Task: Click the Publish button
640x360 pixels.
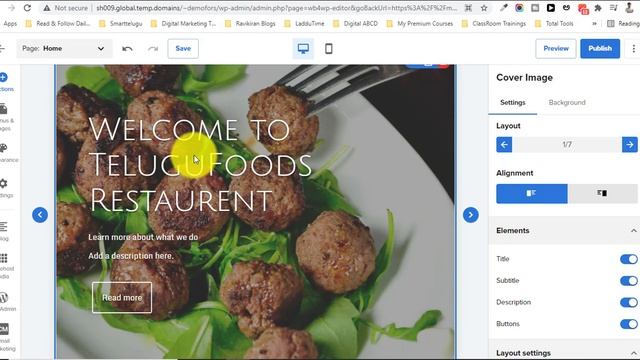Action: [600, 49]
